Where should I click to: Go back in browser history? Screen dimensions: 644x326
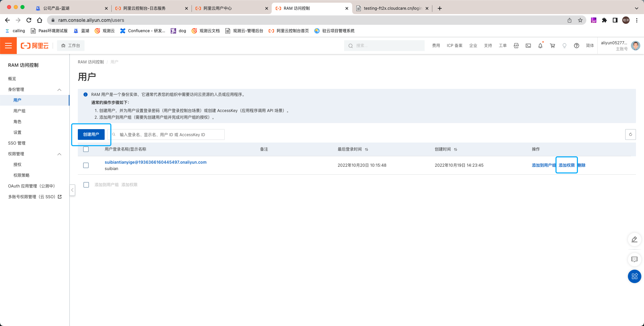(x=7, y=20)
